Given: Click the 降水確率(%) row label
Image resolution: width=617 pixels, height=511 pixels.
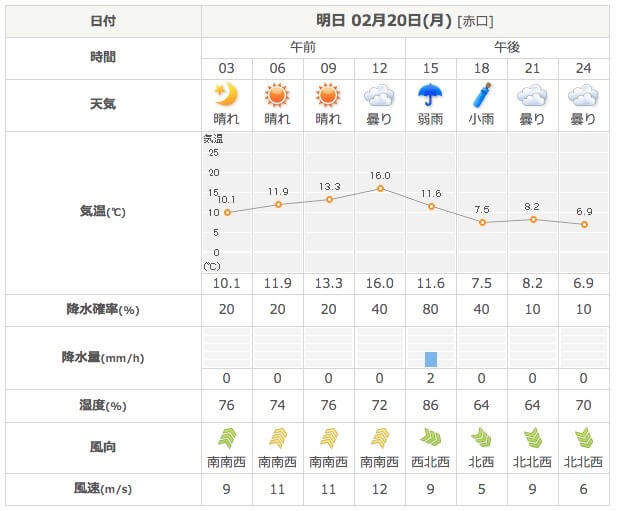Looking at the screenshot, I should click(x=103, y=310).
